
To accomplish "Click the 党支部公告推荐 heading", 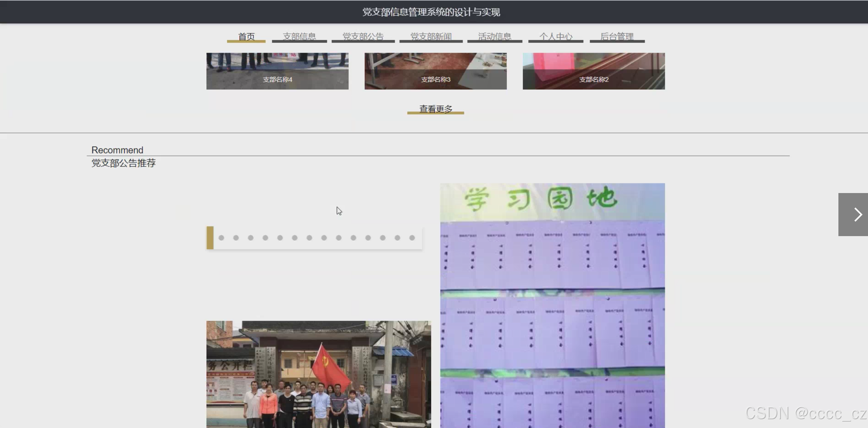I will click(123, 163).
